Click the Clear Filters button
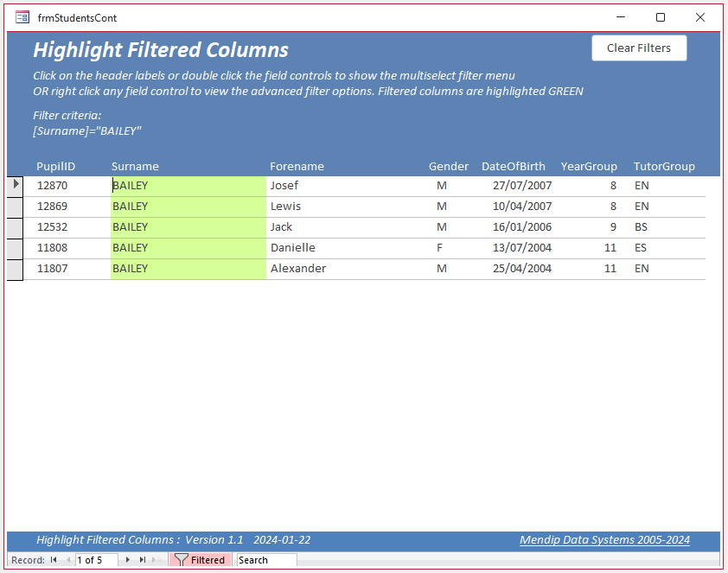Viewport: 728px width, 573px height. click(x=639, y=48)
